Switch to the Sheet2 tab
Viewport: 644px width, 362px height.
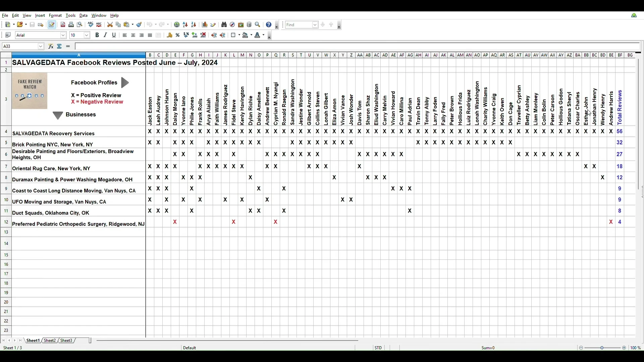[x=50, y=341]
